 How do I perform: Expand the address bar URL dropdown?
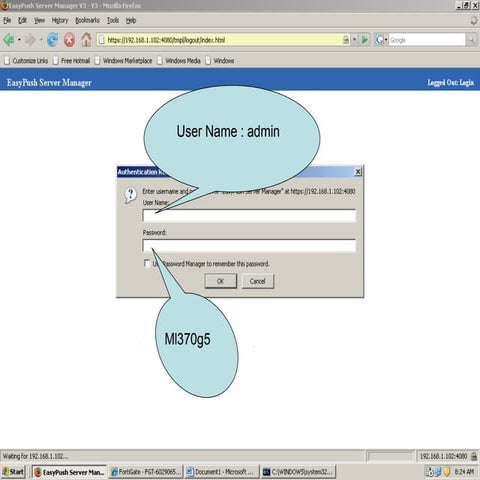tap(355, 40)
